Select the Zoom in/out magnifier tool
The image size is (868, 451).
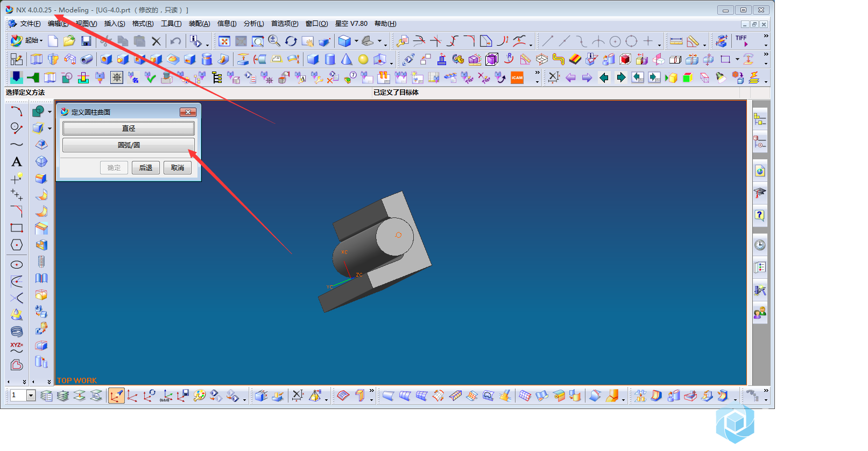point(274,41)
